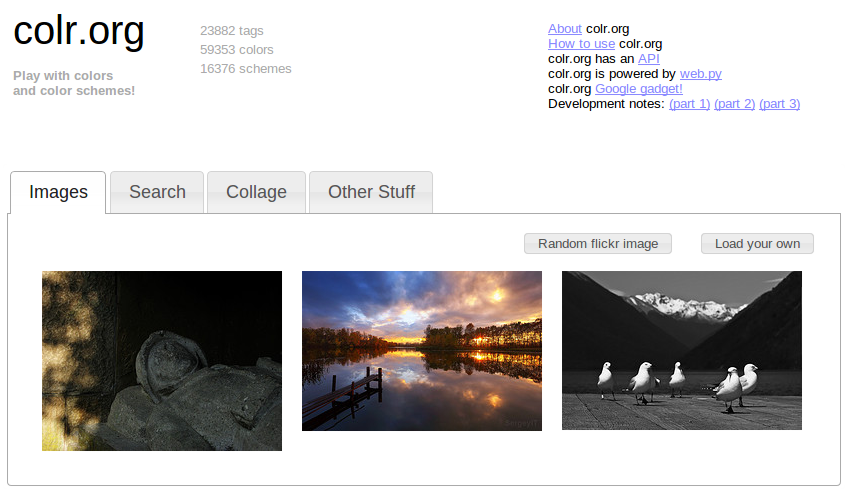
Task: Click the Random flickr image button
Action: click(598, 243)
